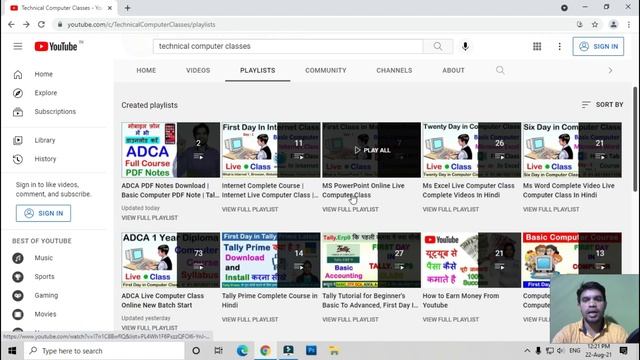Open Movies category icon
The height and width of the screenshot is (360, 640).
coord(18,314)
